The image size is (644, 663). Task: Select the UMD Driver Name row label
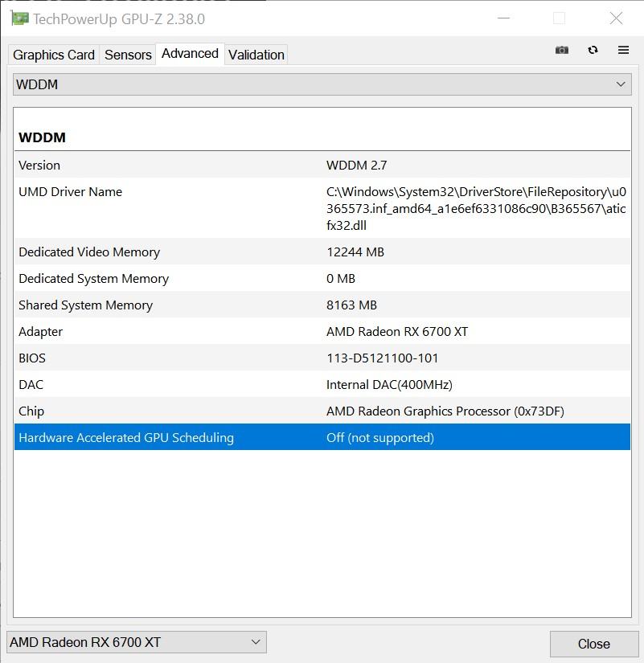point(70,192)
